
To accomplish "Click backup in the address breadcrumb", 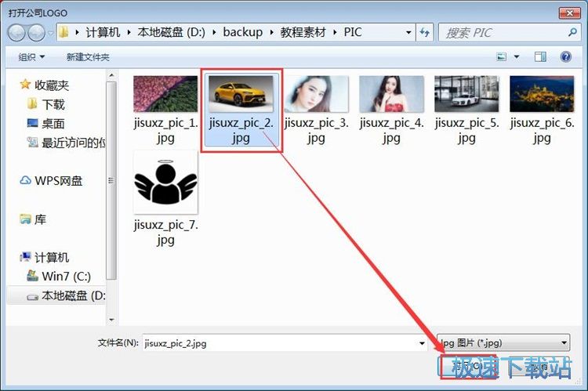I will (x=242, y=32).
